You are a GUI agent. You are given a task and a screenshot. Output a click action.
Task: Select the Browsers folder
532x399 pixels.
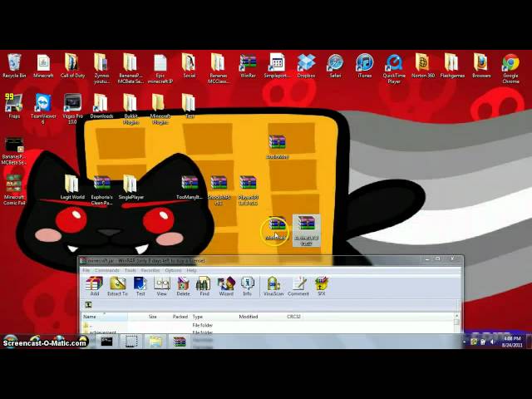(x=481, y=66)
